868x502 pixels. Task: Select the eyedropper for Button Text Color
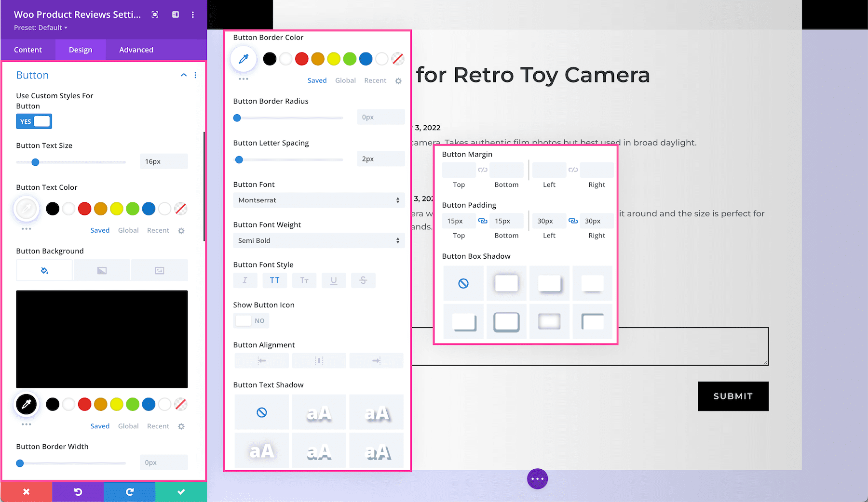tap(27, 209)
